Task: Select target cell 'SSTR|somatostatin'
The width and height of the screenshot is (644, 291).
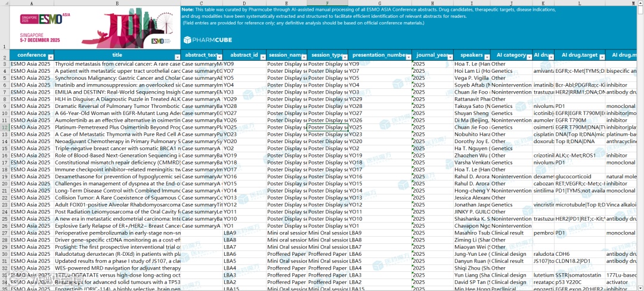Action: 580,275
